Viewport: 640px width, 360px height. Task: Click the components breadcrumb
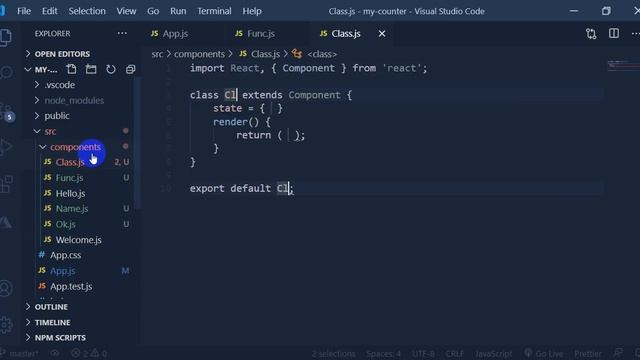[x=199, y=54]
